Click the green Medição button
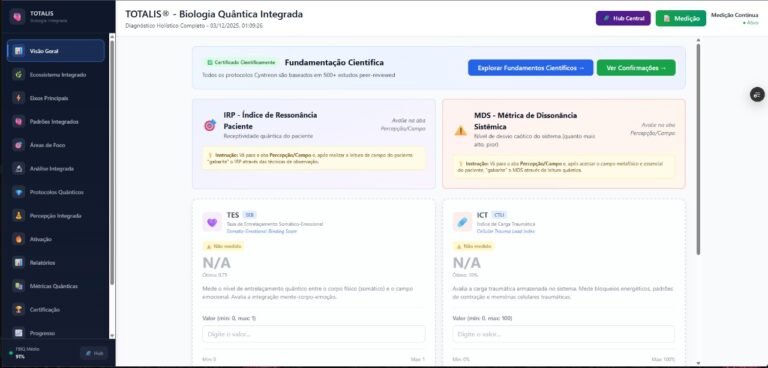Viewport: 768px width, 368px height. [681, 18]
